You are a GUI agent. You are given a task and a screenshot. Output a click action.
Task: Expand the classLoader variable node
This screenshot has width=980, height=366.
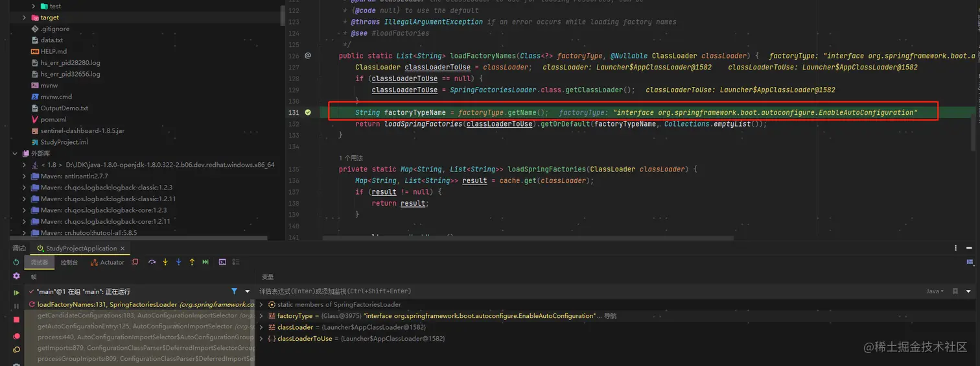tap(262, 327)
